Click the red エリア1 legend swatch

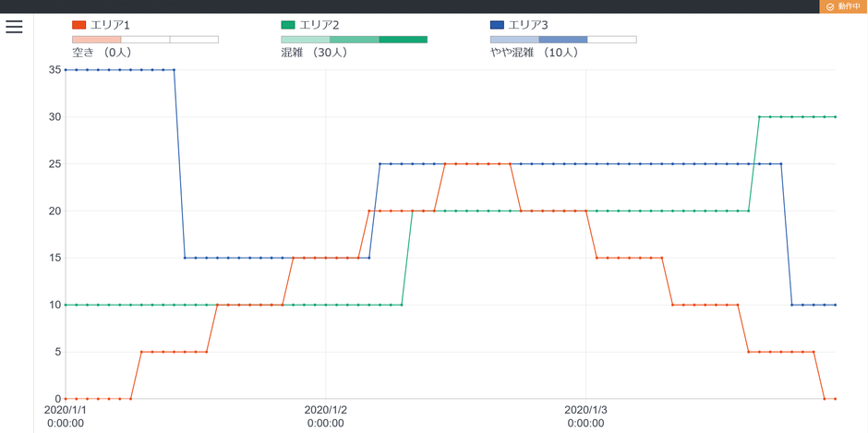pyautogui.click(x=79, y=25)
